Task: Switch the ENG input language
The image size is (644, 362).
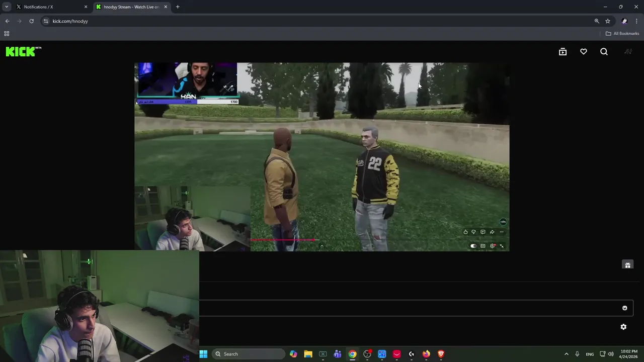Action: 590,354
